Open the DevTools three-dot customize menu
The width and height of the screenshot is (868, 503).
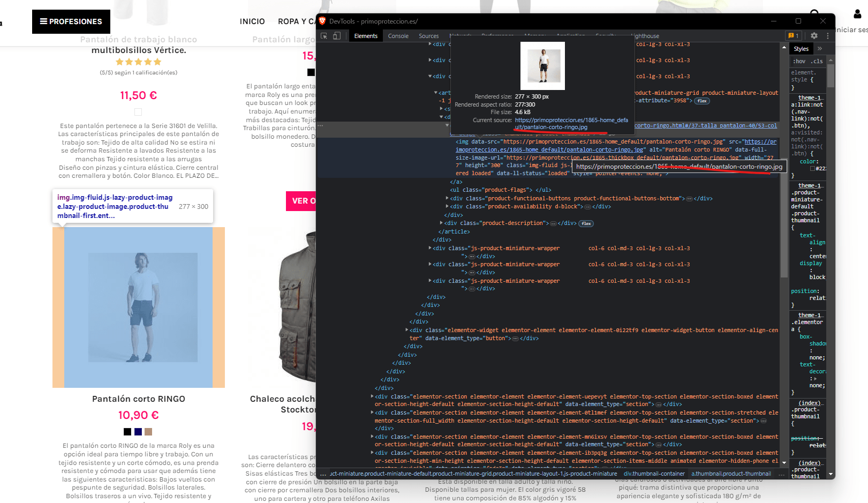pyautogui.click(x=827, y=36)
